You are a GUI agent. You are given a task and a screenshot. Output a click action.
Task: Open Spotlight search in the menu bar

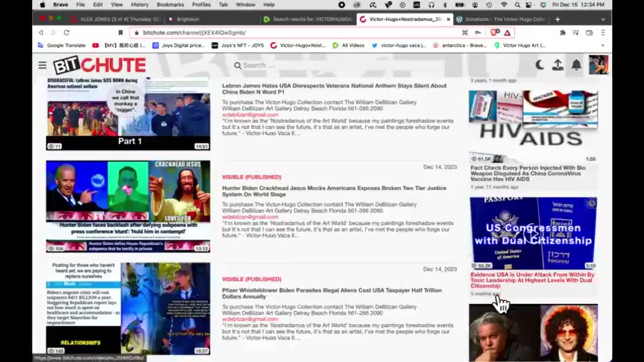click(x=518, y=5)
